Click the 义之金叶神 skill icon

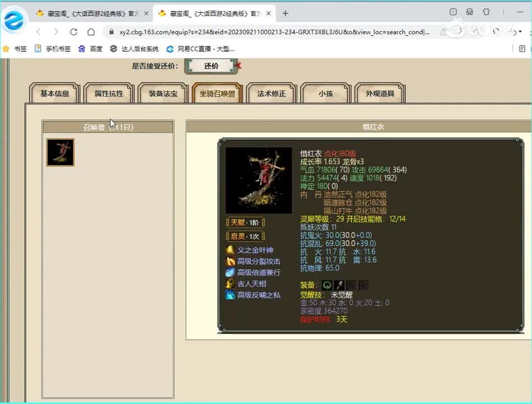coord(230,250)
